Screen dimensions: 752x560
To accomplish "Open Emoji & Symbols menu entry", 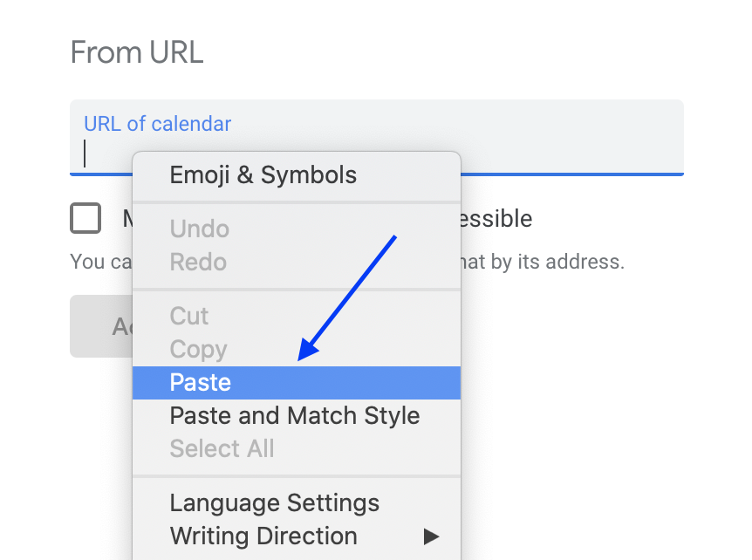I will point(263,175).
